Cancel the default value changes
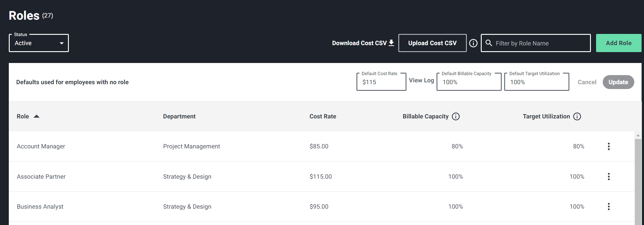Screen dimensions: 644x225 point(587,82)
